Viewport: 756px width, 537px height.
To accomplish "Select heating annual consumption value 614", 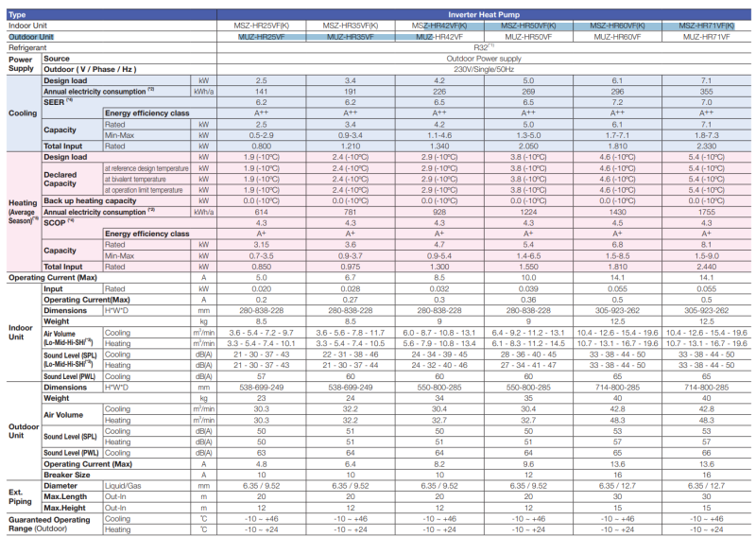I will click(262, 212).
